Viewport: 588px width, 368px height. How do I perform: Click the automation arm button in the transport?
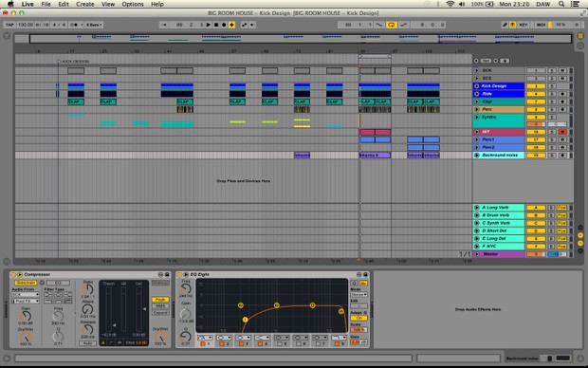(244, 25)
